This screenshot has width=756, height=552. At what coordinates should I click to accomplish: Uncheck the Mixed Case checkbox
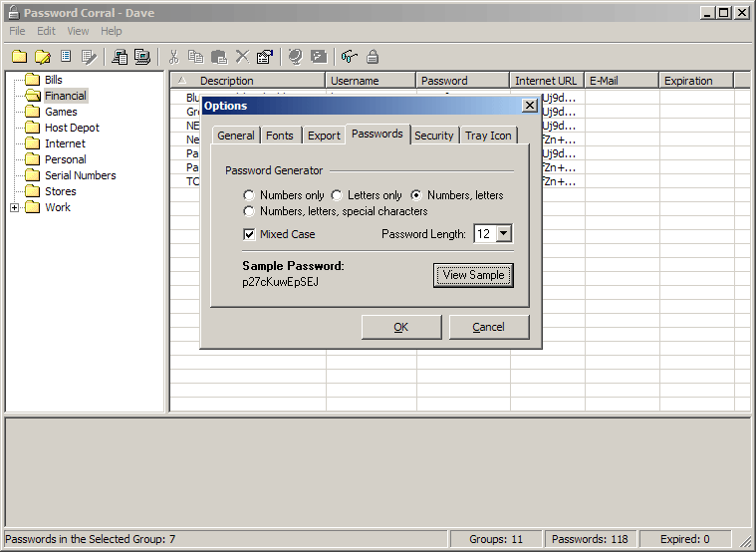coord(250,234)
